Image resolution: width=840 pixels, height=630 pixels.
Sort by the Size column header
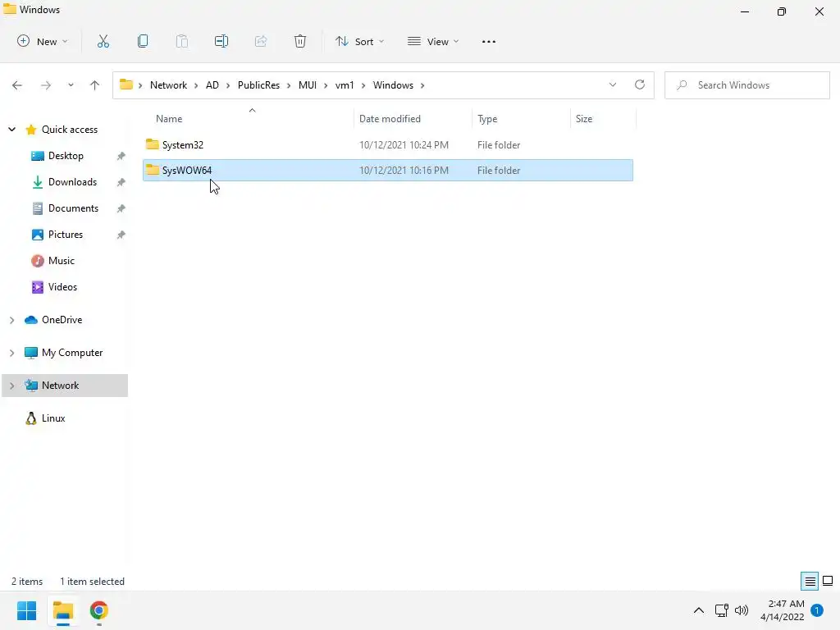[x=584, y=119]
